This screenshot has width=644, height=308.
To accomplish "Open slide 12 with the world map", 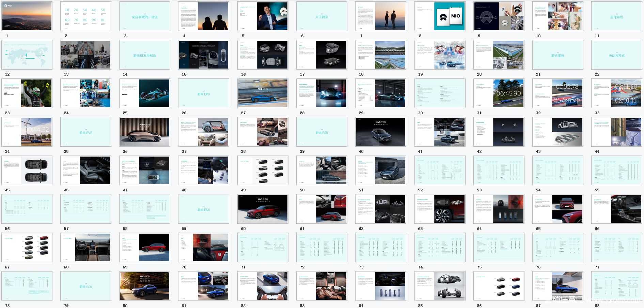I will pos(27,55).
